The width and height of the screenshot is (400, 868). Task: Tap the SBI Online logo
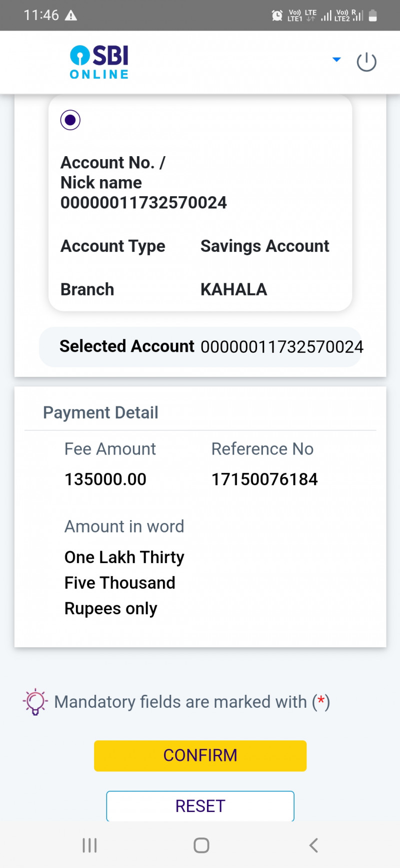point(99,62)
